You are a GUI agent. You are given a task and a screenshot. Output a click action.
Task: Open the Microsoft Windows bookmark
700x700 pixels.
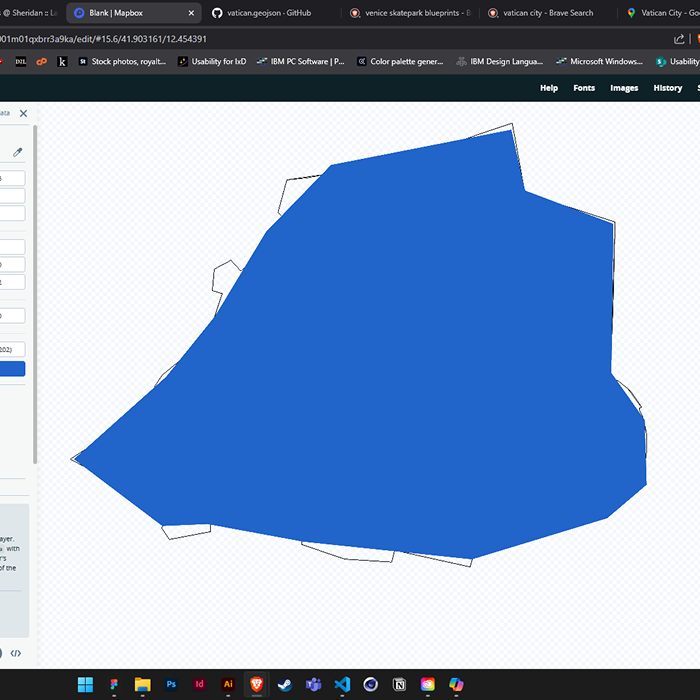click(x=600, y=62)
